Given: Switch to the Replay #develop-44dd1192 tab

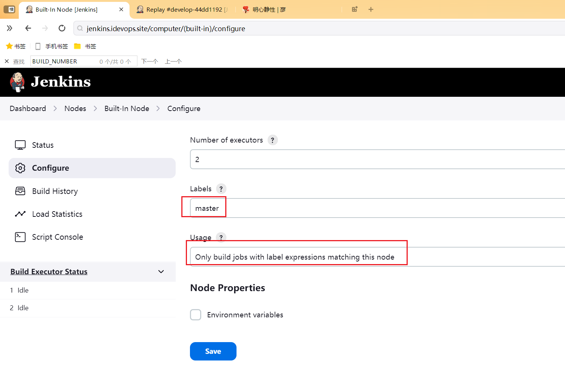Looking at the screenshot, I should (182, 10).
